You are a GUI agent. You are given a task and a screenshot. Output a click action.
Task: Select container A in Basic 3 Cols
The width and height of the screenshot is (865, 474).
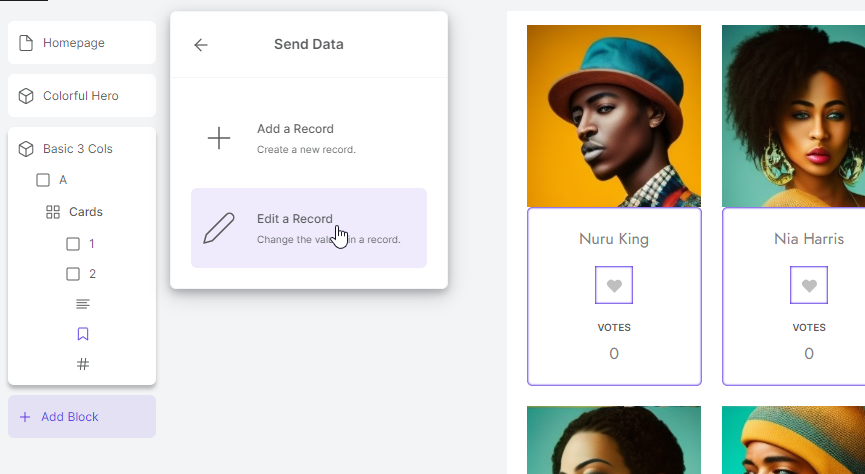point(52,180)
